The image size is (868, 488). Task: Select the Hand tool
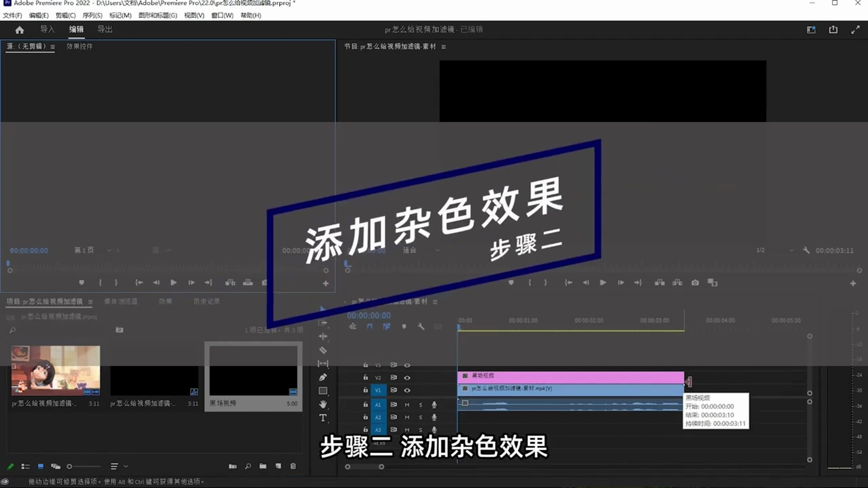point(323,403)
